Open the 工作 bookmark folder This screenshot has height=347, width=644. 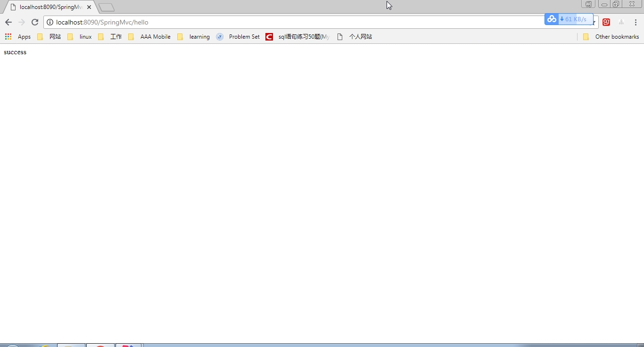point(110,37)
